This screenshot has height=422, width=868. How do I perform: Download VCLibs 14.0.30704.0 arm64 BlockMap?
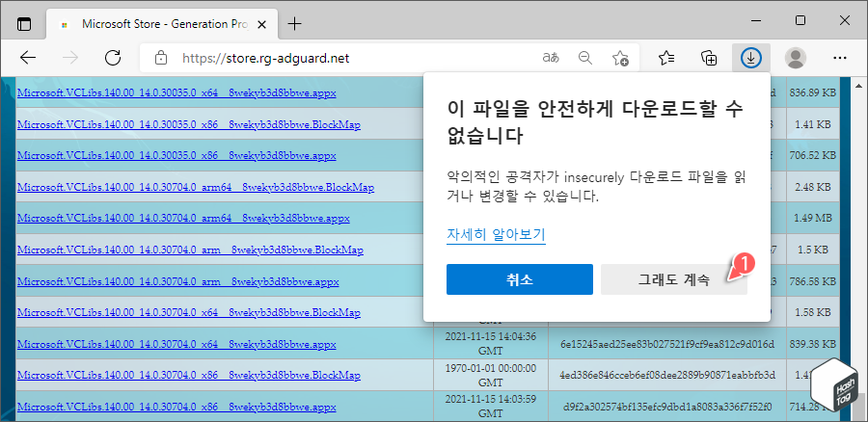tap(196, 188)
